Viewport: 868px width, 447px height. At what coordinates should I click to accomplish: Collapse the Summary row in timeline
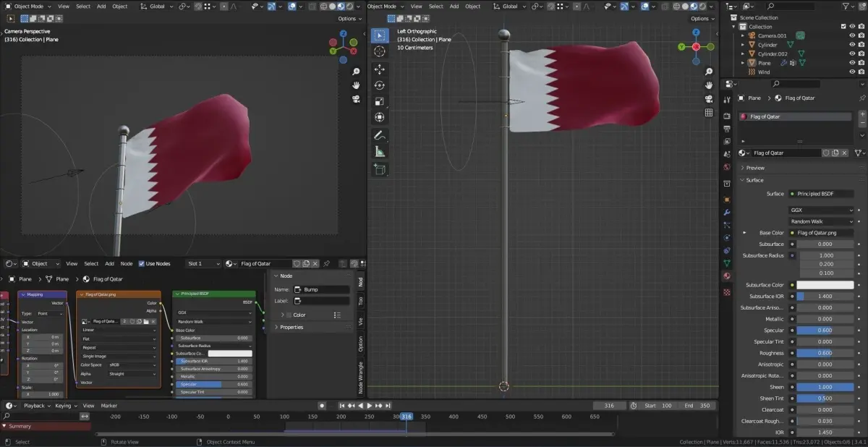5,426
